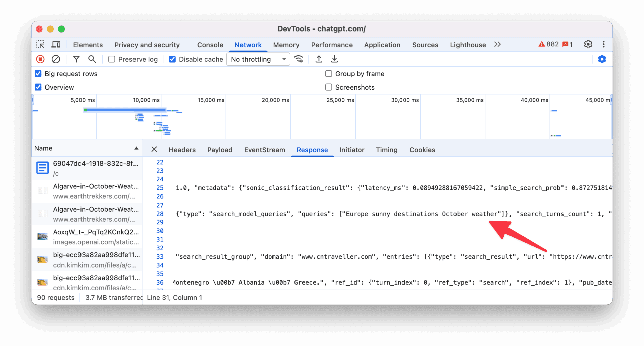
Task: Close the response details pane
Action: coord(154,150)
